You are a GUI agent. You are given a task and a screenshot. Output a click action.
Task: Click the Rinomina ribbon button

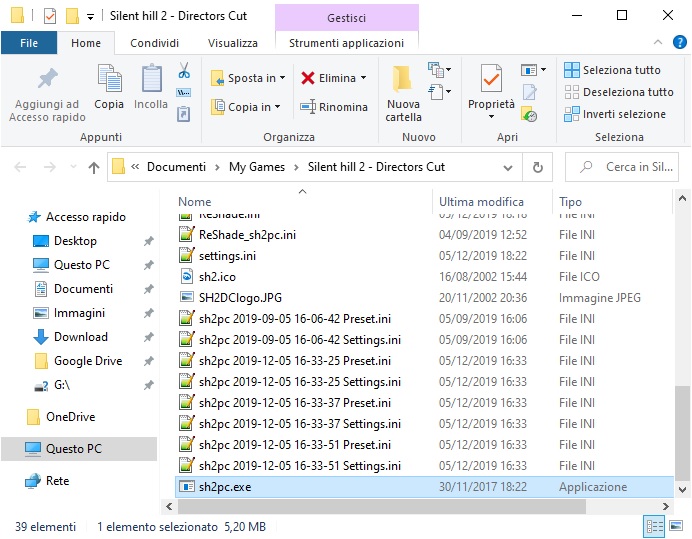pos(334,107)
